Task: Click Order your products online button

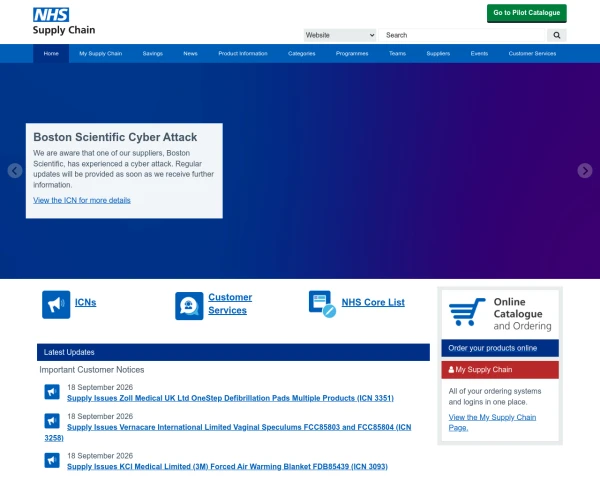Action: tap(500, 348)
